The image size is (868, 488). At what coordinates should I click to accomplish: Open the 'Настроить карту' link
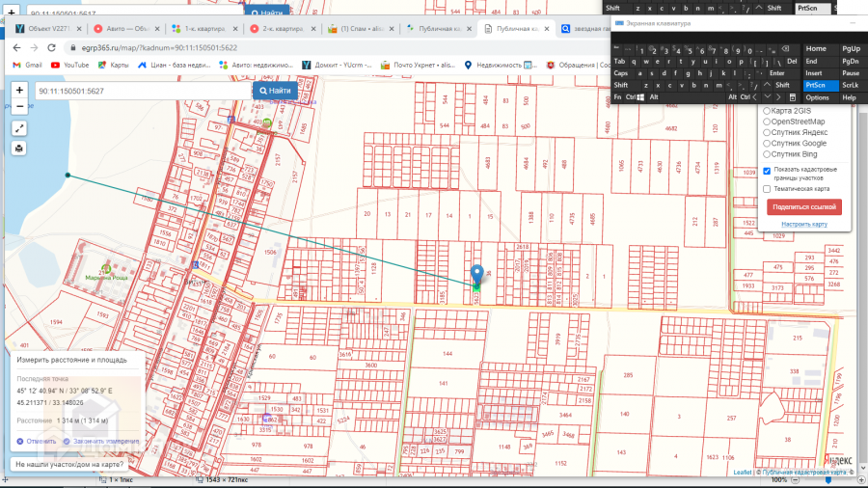[x=803, y=224]
